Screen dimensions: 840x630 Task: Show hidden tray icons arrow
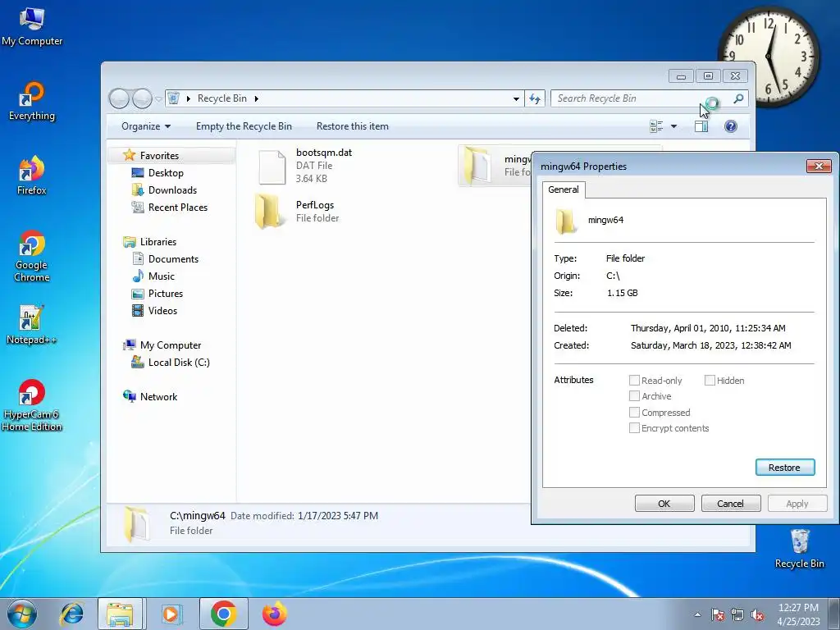697,615
